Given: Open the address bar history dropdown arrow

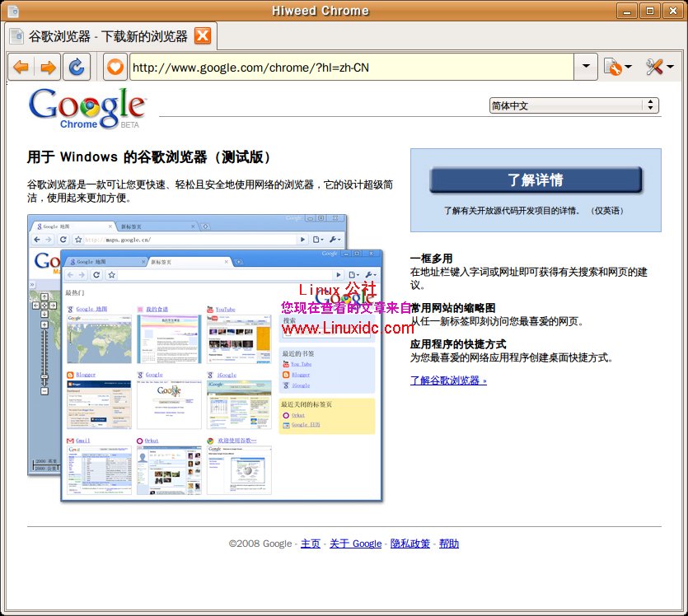Looking at the screenshot, I should [x=587, y=67].
